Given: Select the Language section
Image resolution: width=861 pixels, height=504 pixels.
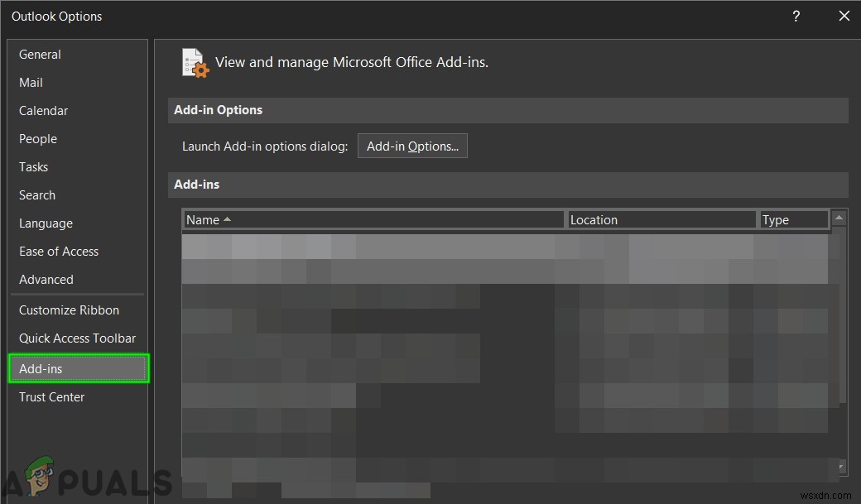Looking at the screenshot, I should tap(46, 223).
